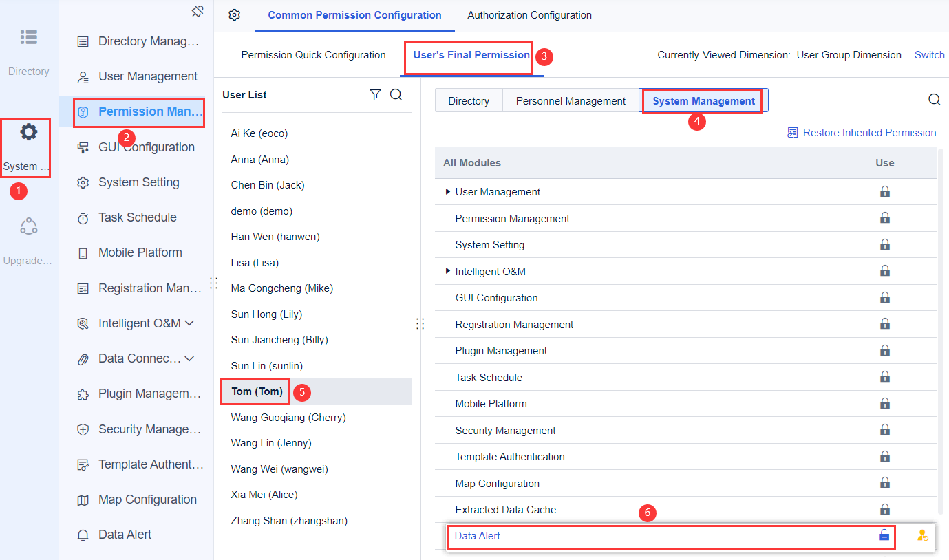Click the filter icon in User List
Viewport: 949px width, 560px height.
click(x=375, y=95)
